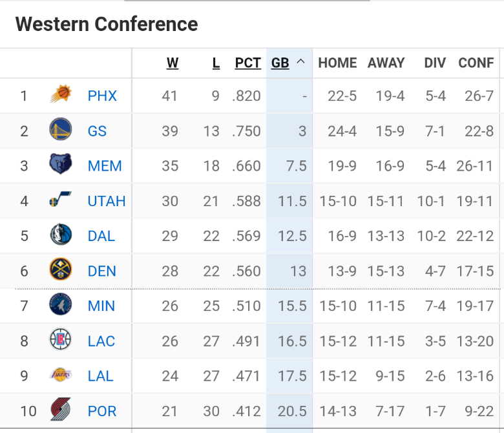Go to the POR team page
Screen dimensions: 504x433
[x=102, y=411]
